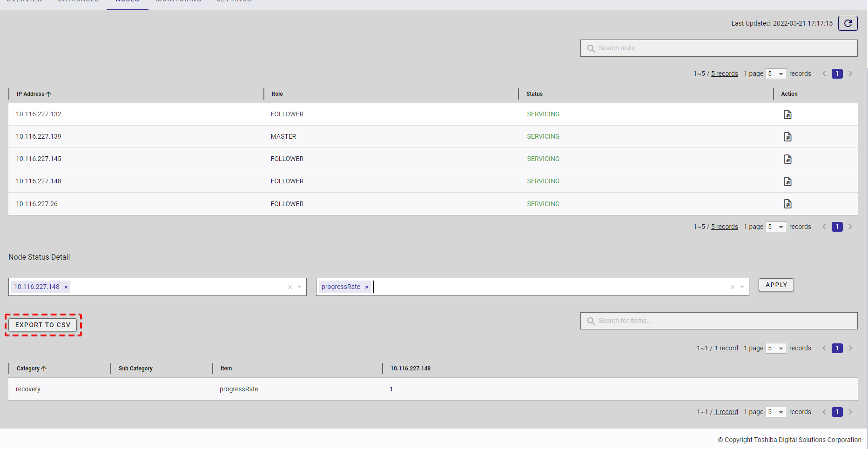Click the refresh icon beside Last Updated
Viewport: 868px width, 449px height.
848,23
